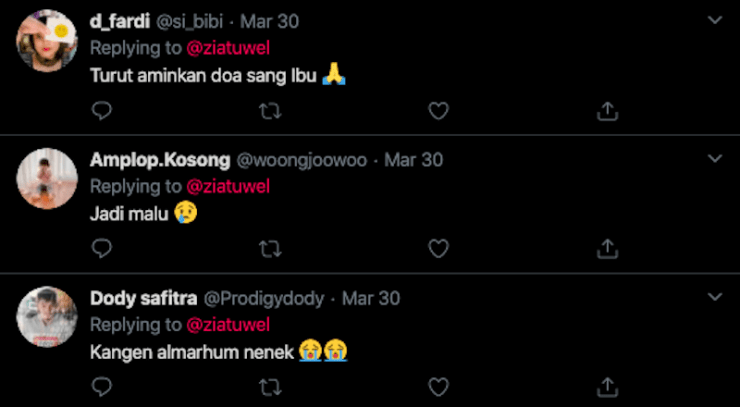Viewport: 740px width, 407px height.
Task: Retweet the 'Jadi malu' tweet
Action: (x=269, y=248)
